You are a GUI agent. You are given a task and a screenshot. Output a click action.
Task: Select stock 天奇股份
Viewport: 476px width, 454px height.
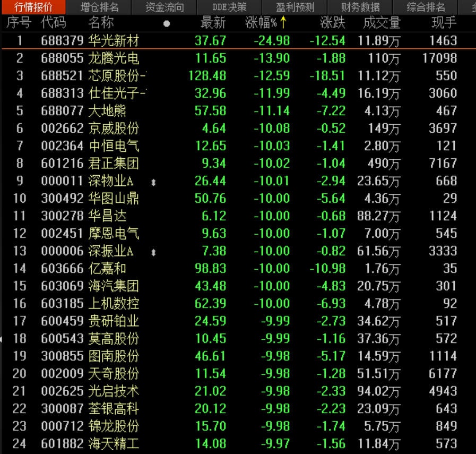click(114, 374)
